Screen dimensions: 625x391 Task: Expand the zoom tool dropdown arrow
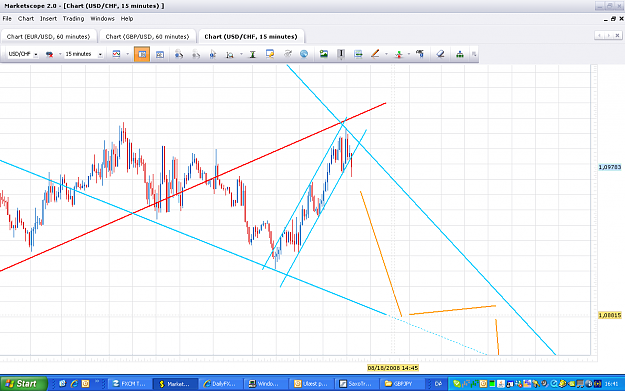tap(241, 54)
